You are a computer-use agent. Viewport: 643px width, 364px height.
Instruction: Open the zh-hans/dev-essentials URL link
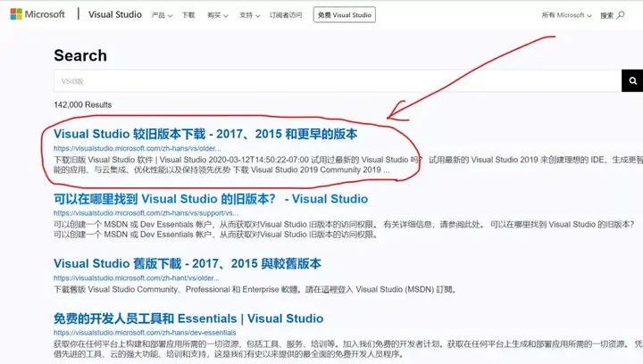(x=145, y=333)
